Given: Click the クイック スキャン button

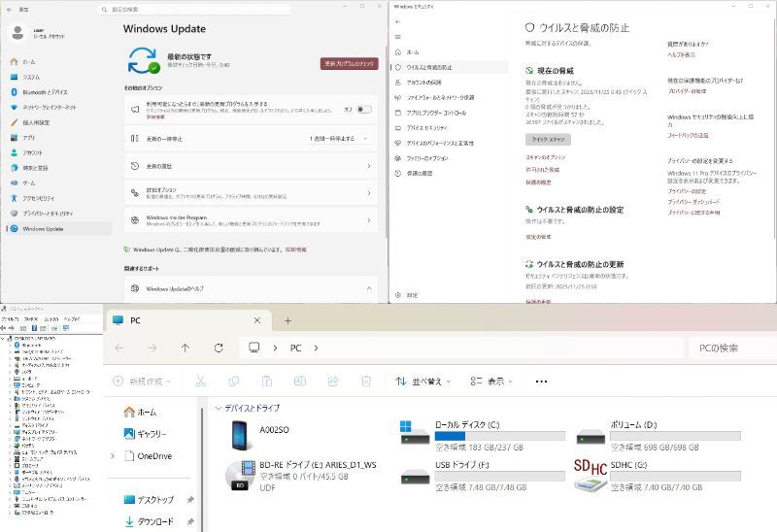Looking at the screenshot, I should click(548, 140).
